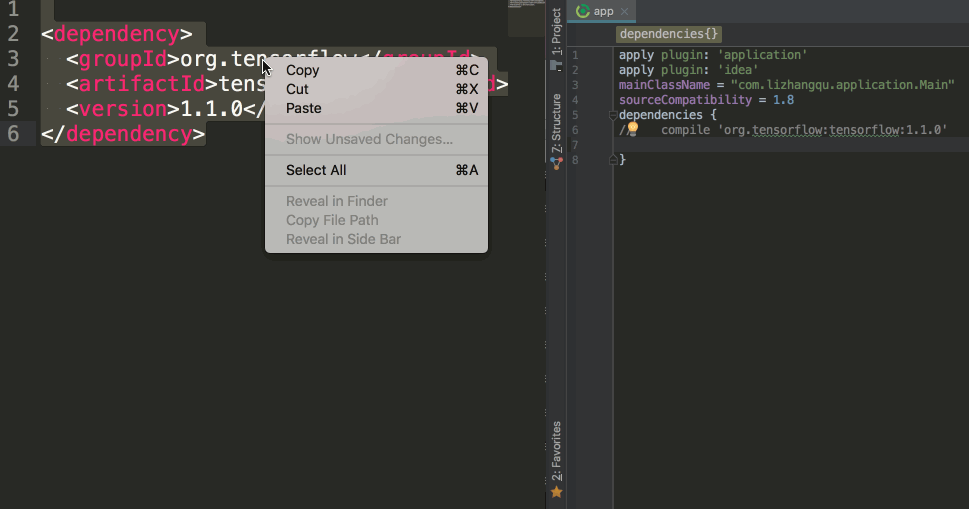Click the opening dependency tag on line 2

(117, 34)
